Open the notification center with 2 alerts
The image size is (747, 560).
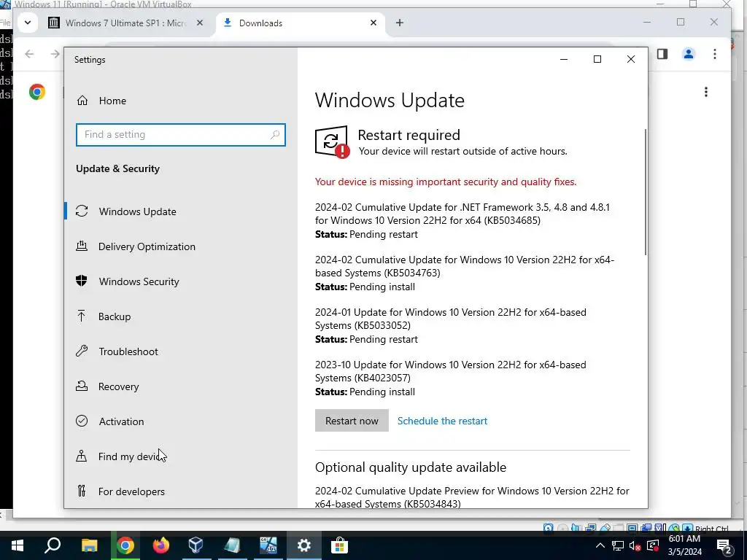click(724, 545)
